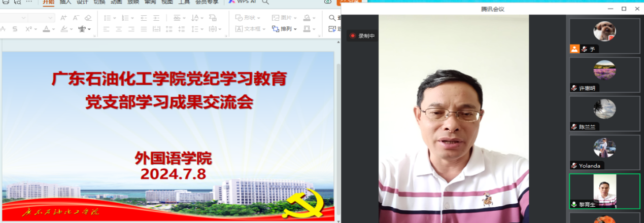Minimize the 腾讯会议 window
The image size is (644, 223).
pos(611,9)
